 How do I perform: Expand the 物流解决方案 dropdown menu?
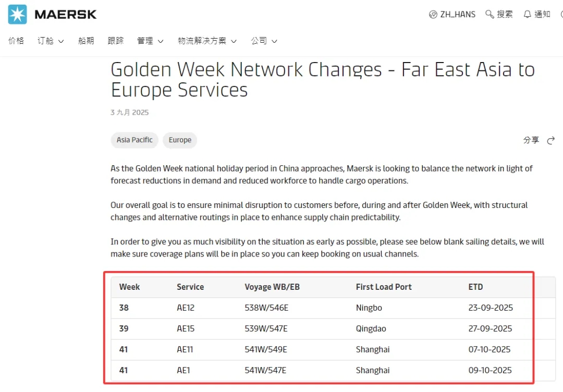click(x=207, y=41)
